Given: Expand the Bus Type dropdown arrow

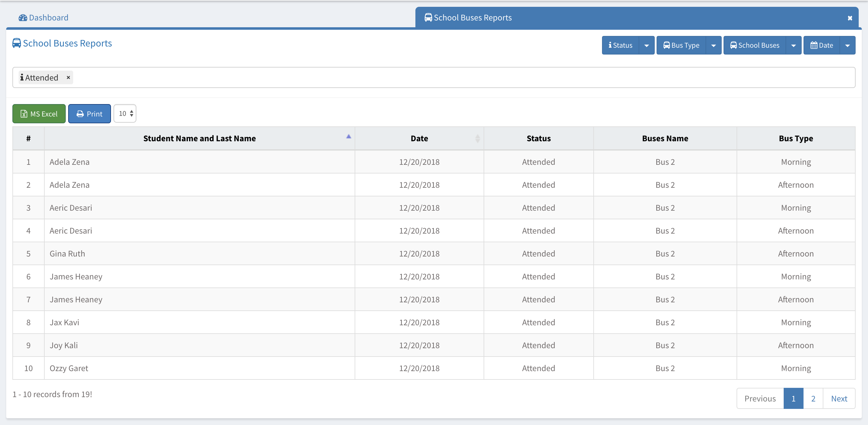Looking at the screenshot, I should pyautogui.click(x=714, y=45).
